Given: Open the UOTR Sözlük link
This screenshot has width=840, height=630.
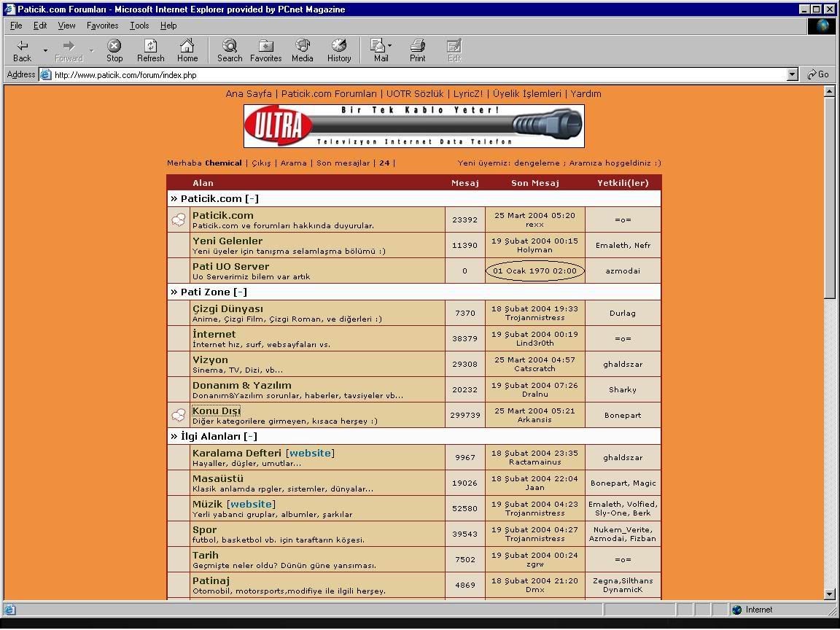Looking at the screenshot, I should pyautogui.click(x=415, y=94).
